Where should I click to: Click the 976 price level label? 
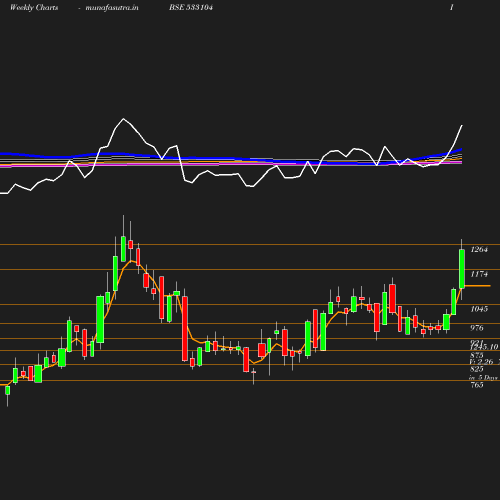pos(477,328)
